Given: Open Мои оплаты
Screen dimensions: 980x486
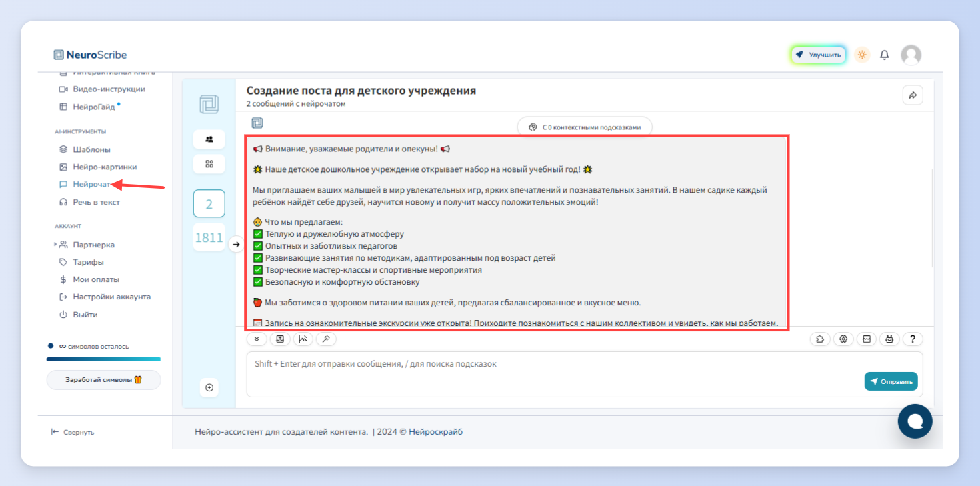Looking at the screenshot, I should coord(89,279).
